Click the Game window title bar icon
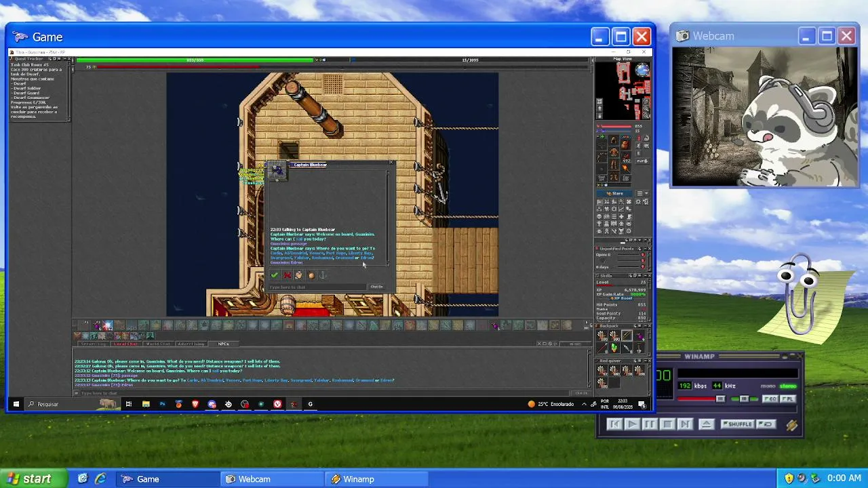Screen dimensions: 868x488 (20, 37)
